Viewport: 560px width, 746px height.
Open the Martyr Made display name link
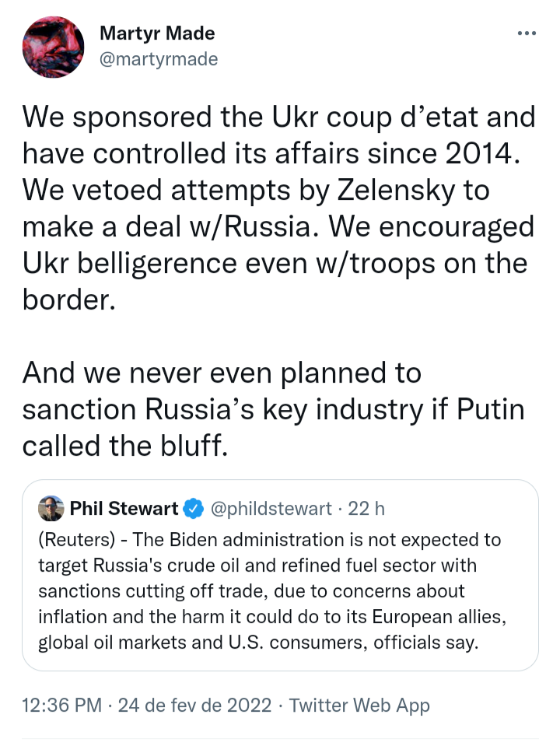pyautogui.click(x=157, y=33)
